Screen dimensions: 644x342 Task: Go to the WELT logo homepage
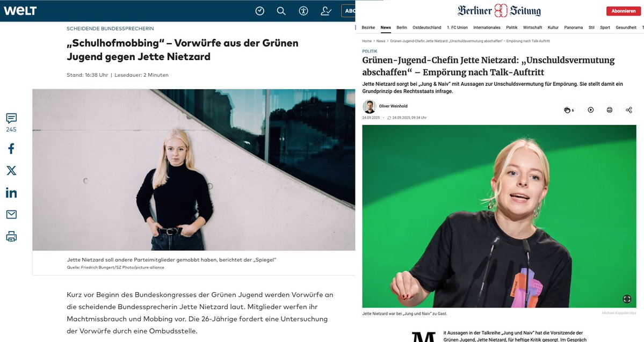pos(20,11)
